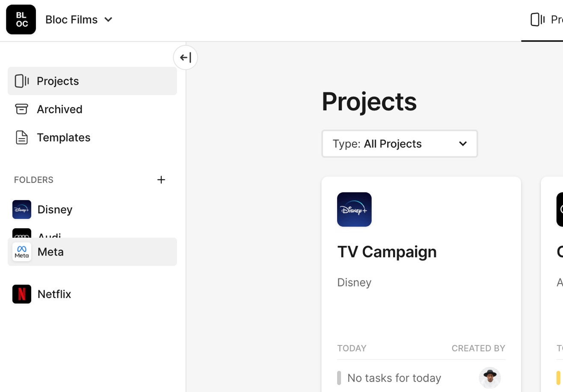Expand the Type: All Projects dropdown
The image size is (563, 392).
399,144
